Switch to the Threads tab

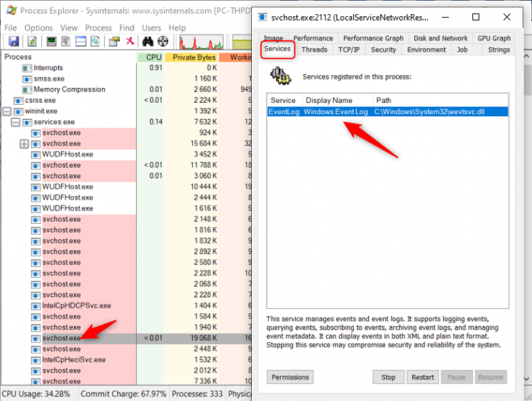coord(314,50)
